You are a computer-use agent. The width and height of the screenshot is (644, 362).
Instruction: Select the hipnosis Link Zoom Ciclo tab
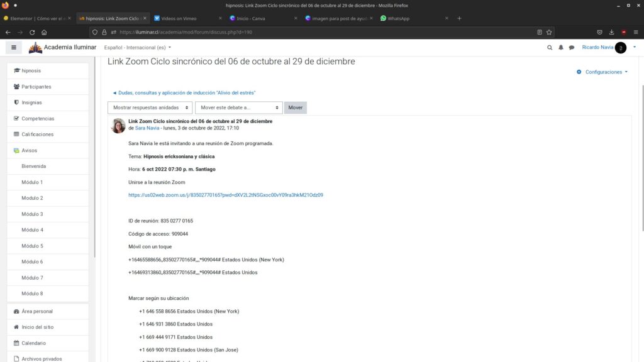[112, 18]
